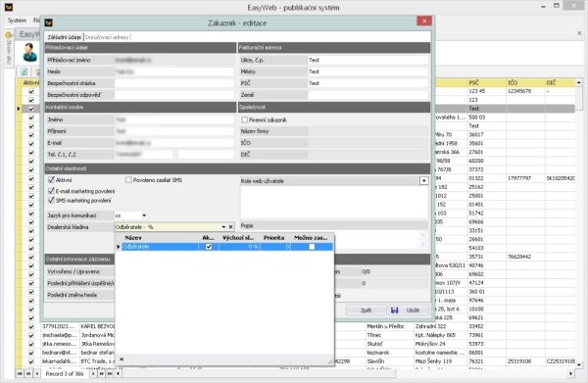Open the Dealerská hladina dropdown arrow
Image resolution: width=588 pixels, height=383 pixels.
[223, 227]
